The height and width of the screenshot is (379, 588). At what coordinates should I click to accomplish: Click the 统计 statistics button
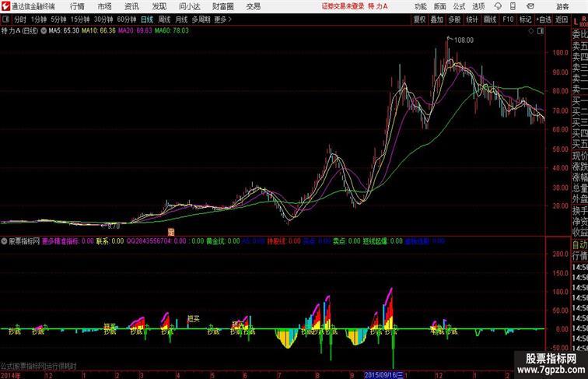point(473,19)
